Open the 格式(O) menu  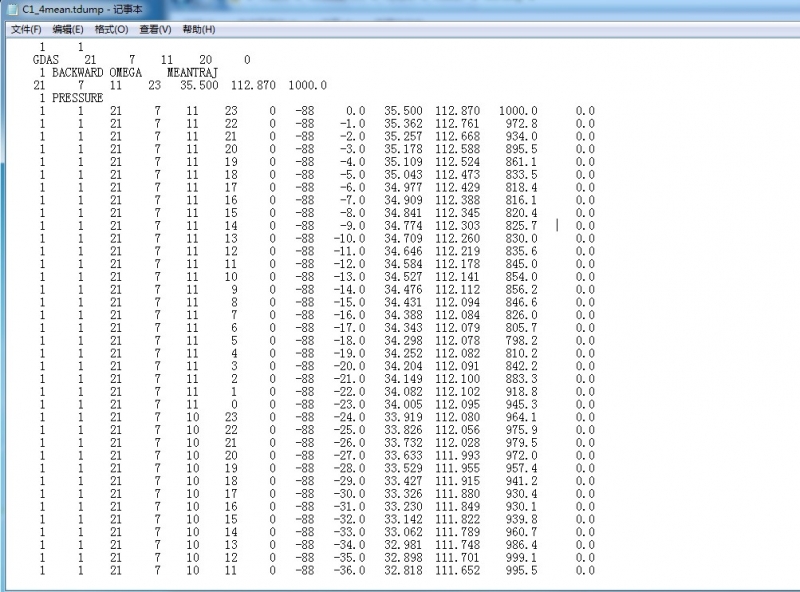coord(111,30)
